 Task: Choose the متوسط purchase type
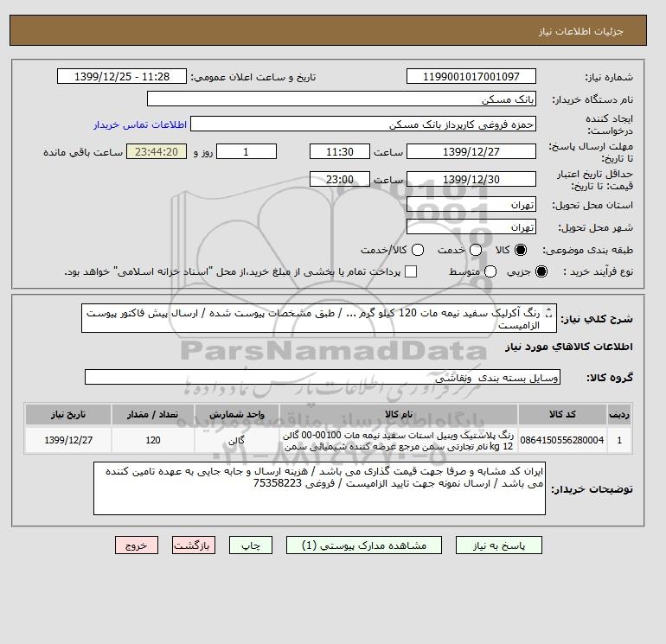(490, 271)
